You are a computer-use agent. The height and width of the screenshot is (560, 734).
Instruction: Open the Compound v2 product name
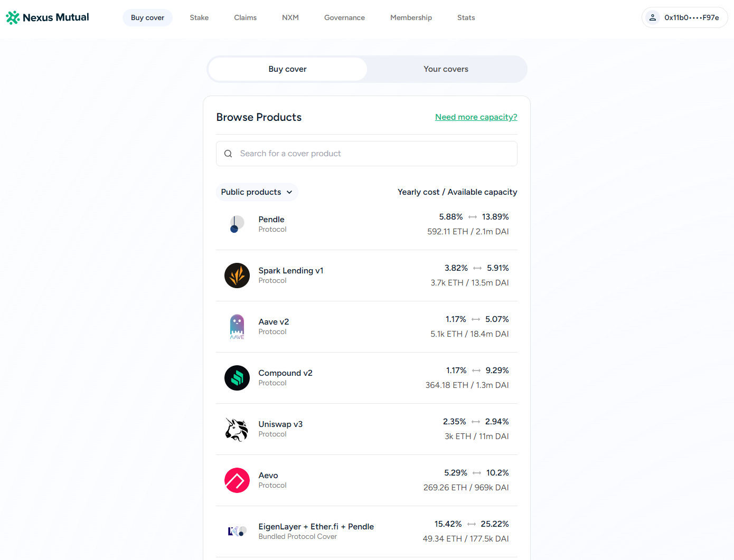286,373
